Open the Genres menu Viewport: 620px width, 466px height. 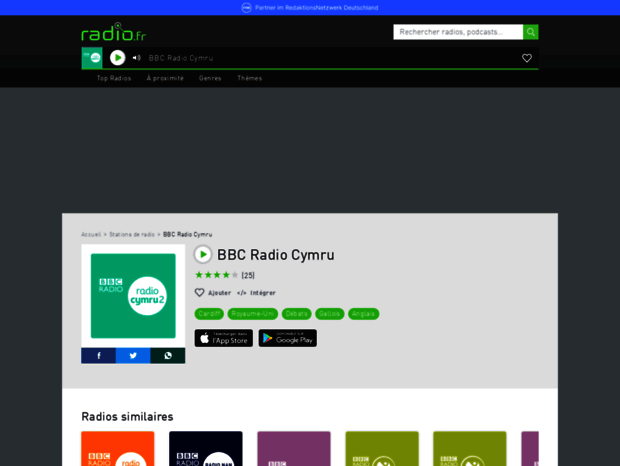coord(210,78)
